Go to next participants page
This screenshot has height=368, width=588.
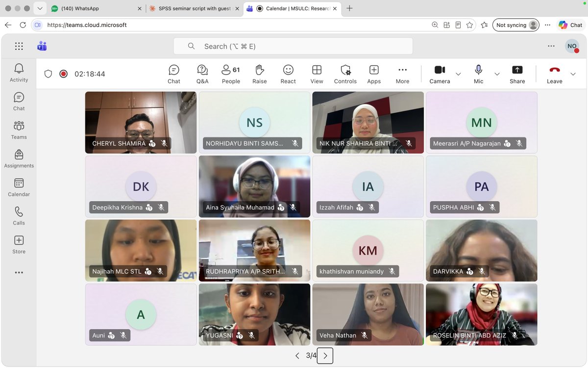tap(325, 356)
